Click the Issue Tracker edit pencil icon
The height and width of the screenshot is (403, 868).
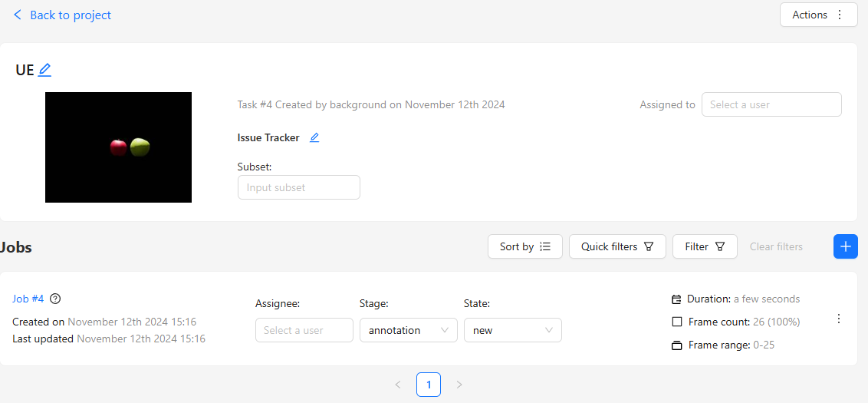click(x=314, y=138)
